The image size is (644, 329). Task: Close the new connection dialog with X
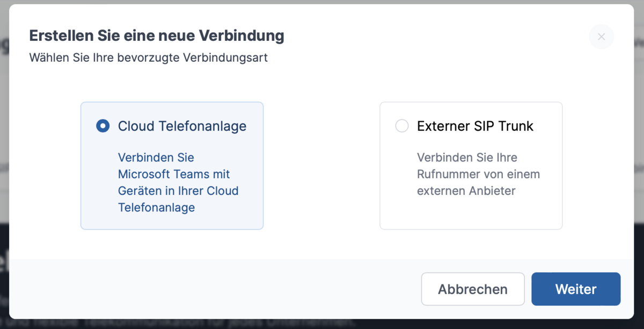coord(601,37)
